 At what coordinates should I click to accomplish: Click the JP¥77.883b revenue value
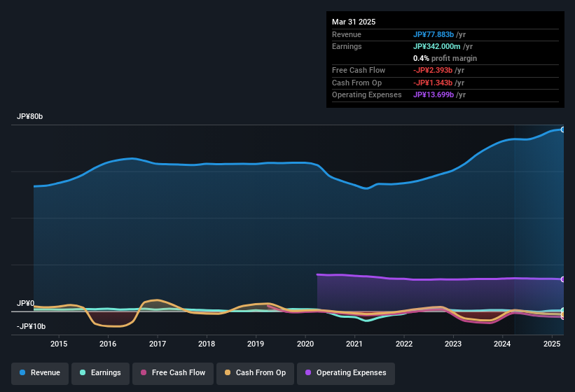434,34
